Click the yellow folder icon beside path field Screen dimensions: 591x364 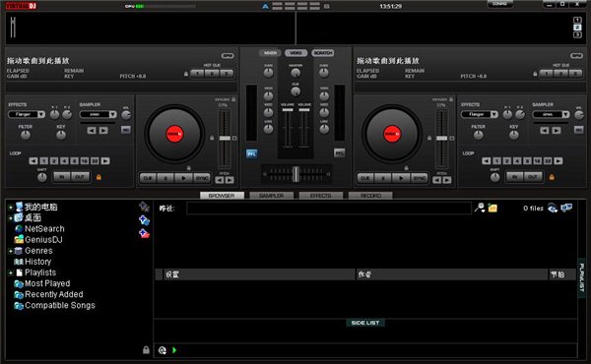point(492,208)
